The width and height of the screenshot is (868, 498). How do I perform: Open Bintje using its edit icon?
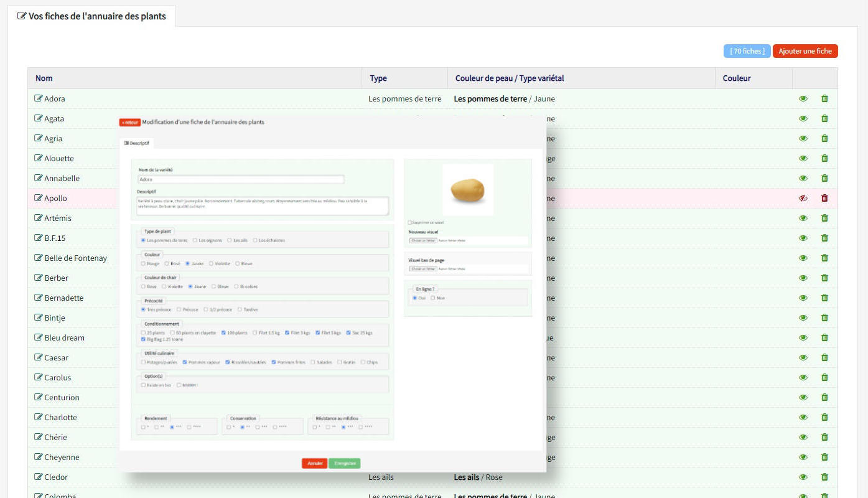(39, 318)
